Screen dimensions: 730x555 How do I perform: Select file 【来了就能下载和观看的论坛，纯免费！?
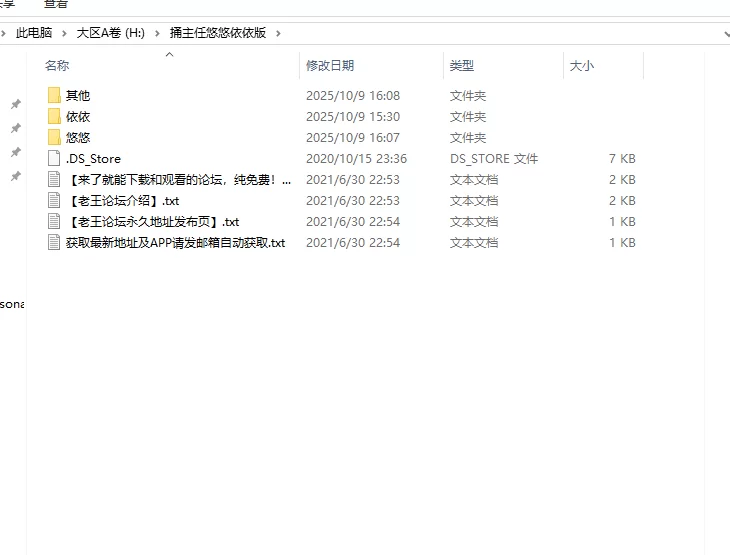[x=179, y=180]
